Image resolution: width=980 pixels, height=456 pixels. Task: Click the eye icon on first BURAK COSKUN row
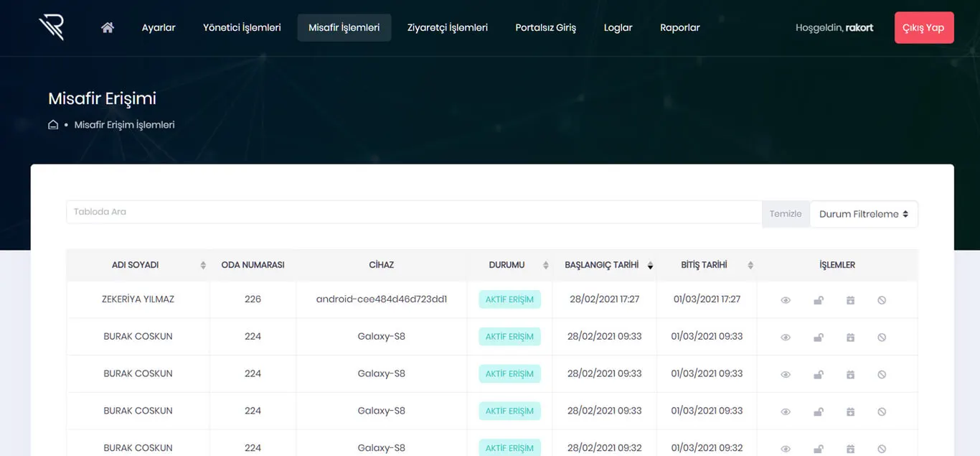[x=786, y=336]
